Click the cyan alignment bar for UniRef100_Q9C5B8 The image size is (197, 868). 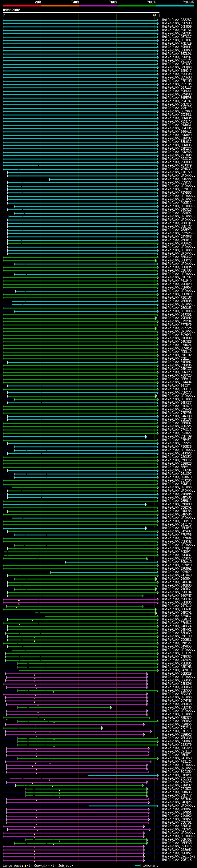(81, 23)
